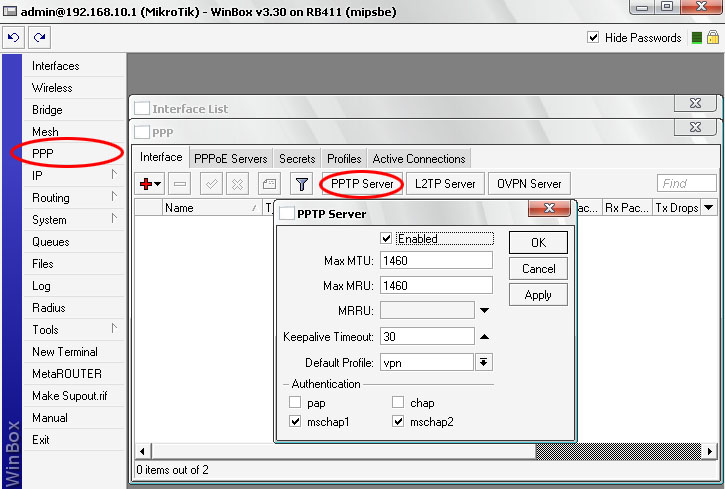Toggle mschap2 authentication checkbox
The image size is (725, 489).
click(398, 421)
